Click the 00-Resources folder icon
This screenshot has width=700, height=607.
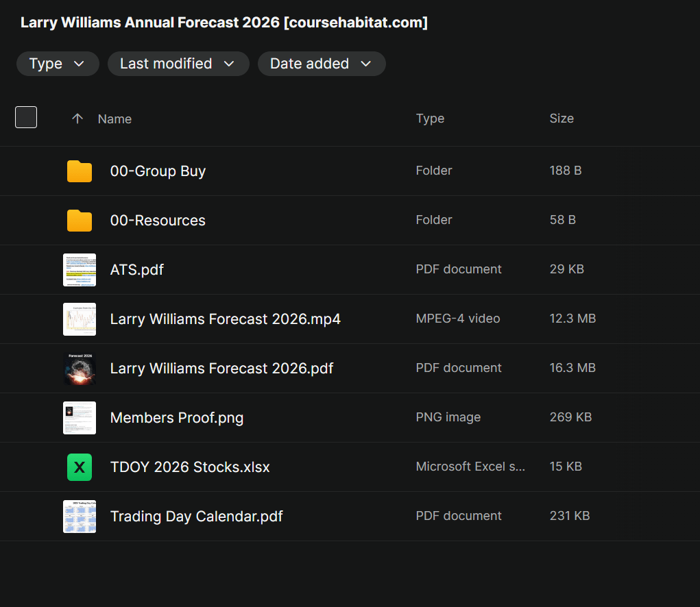[x=79, y=220]
